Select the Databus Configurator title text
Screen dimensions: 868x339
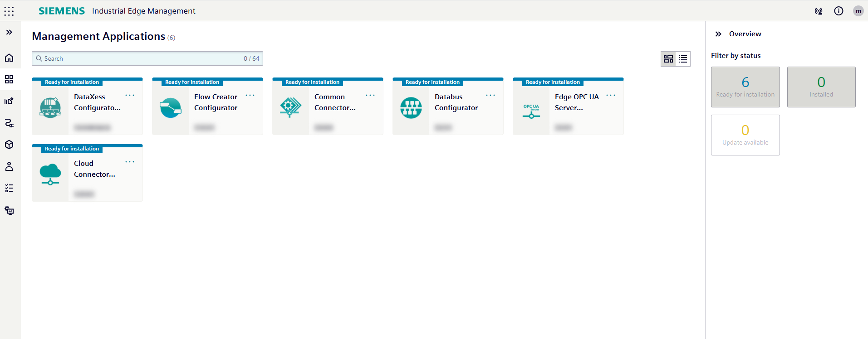[456, 102]
